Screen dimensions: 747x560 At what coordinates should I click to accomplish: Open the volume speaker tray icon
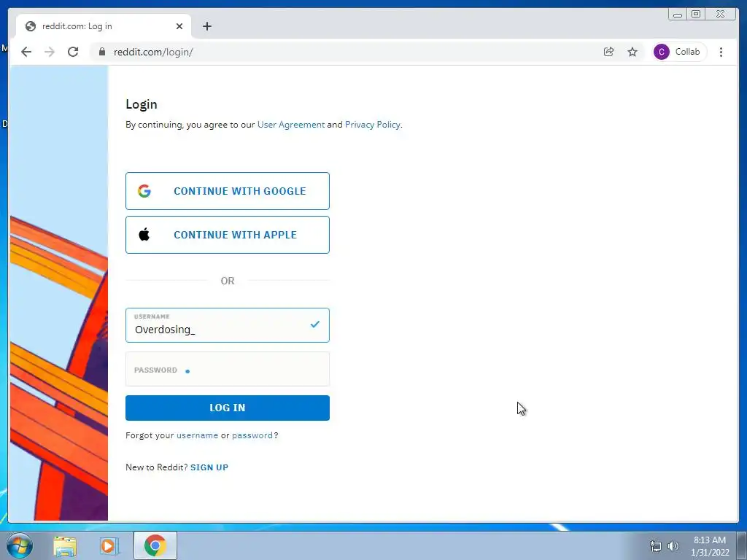[673, 546]
